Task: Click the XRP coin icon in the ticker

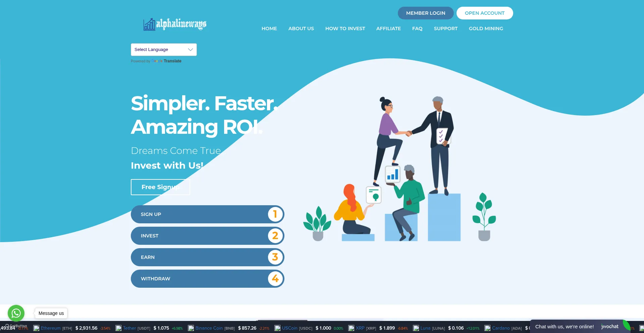Action: pos(351,328)
